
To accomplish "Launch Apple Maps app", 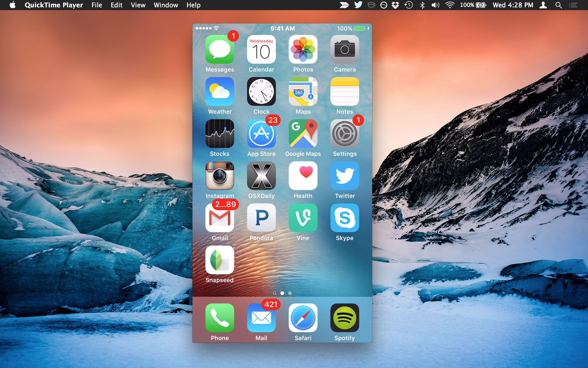I will [x=303, y=92].
